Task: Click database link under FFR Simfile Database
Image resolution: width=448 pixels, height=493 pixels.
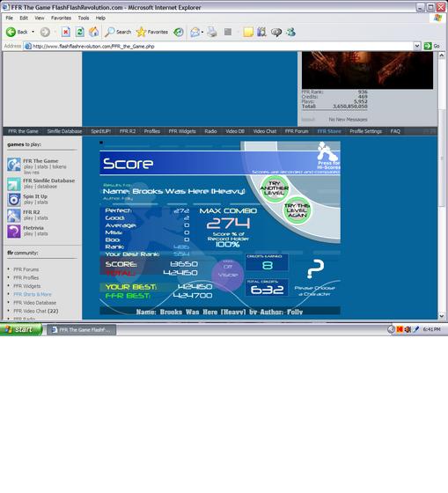Action: (x=48, y=187)
